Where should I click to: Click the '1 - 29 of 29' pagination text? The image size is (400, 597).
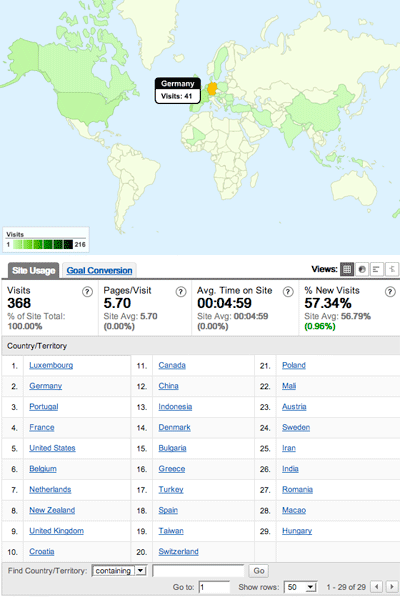coord(346,587)
